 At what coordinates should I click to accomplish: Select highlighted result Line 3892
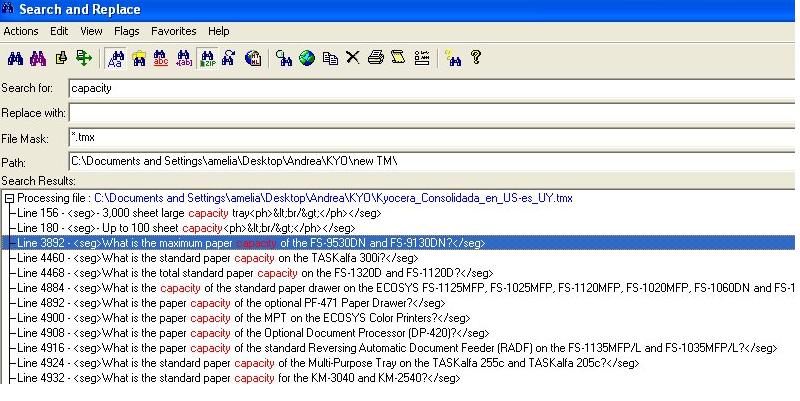click(398, 243)
